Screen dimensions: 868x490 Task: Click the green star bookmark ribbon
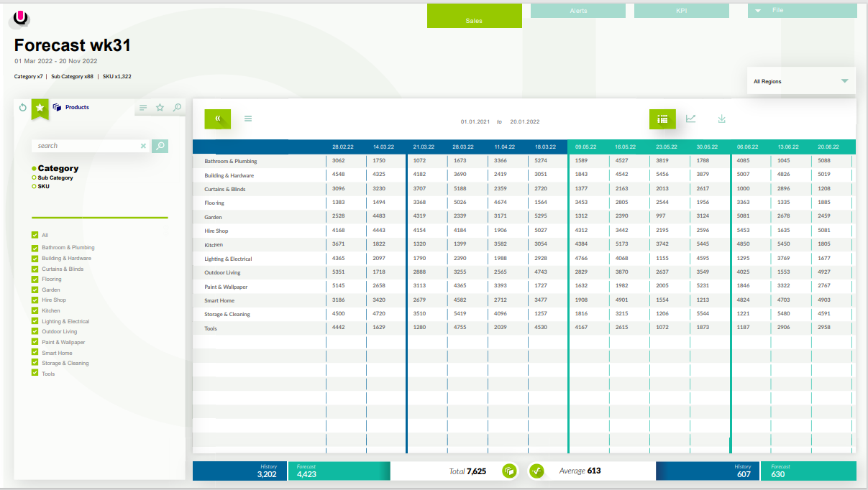[40, 109]
